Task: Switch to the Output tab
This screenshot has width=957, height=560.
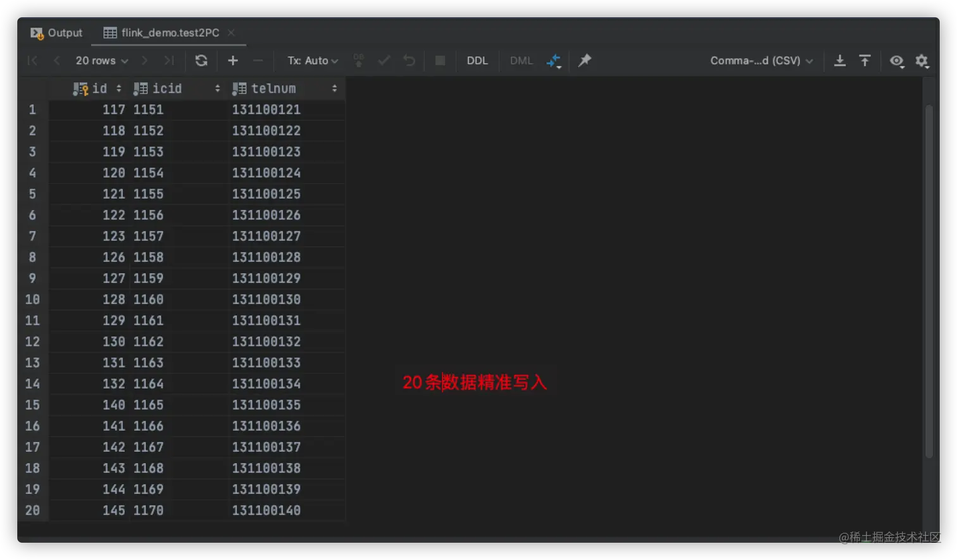Action: [x=63, y=32]
